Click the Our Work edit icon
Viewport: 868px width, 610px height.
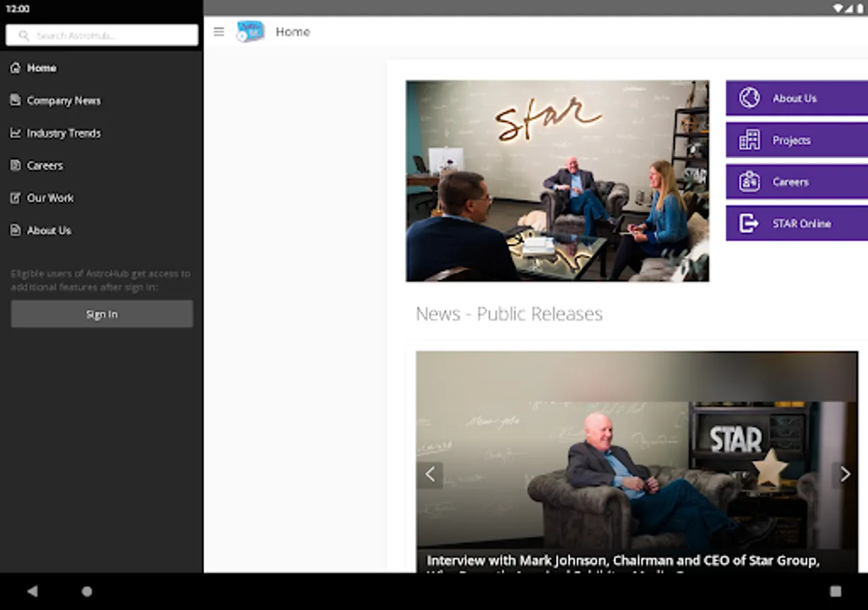16,198
